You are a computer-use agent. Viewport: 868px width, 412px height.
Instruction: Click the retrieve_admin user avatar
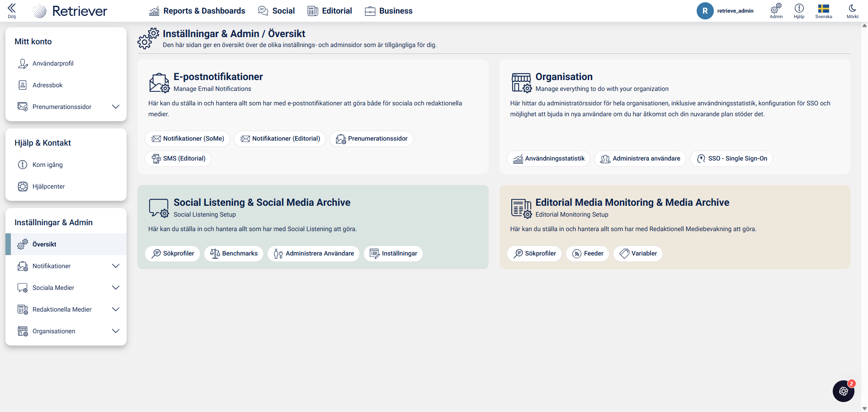[x=705, y=11]
